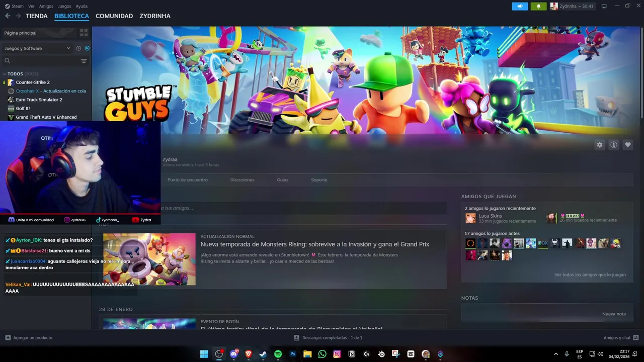Click the Agregar un producto plus icon

point(8,338)
